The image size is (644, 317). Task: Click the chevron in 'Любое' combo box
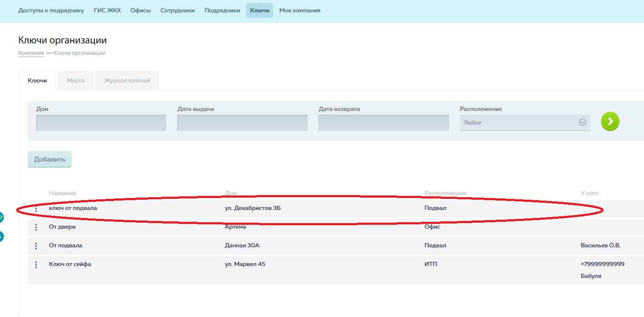pyautogui.click(x=582, y=122)
